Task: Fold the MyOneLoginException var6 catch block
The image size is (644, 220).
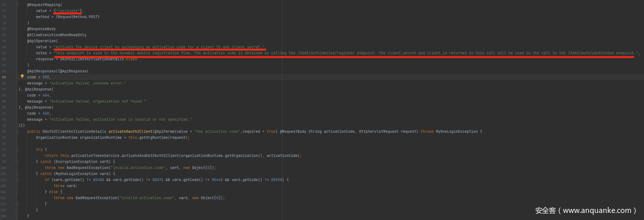Action: coord(17,174)
